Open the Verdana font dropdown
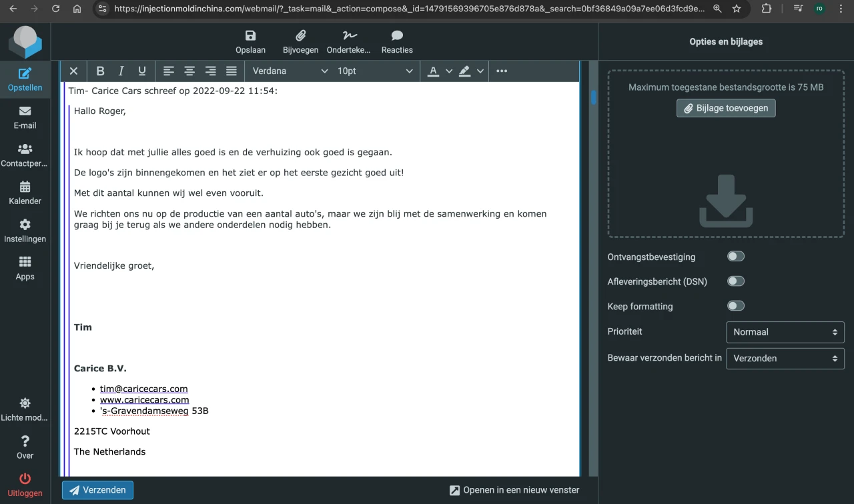 pos(290,71)
